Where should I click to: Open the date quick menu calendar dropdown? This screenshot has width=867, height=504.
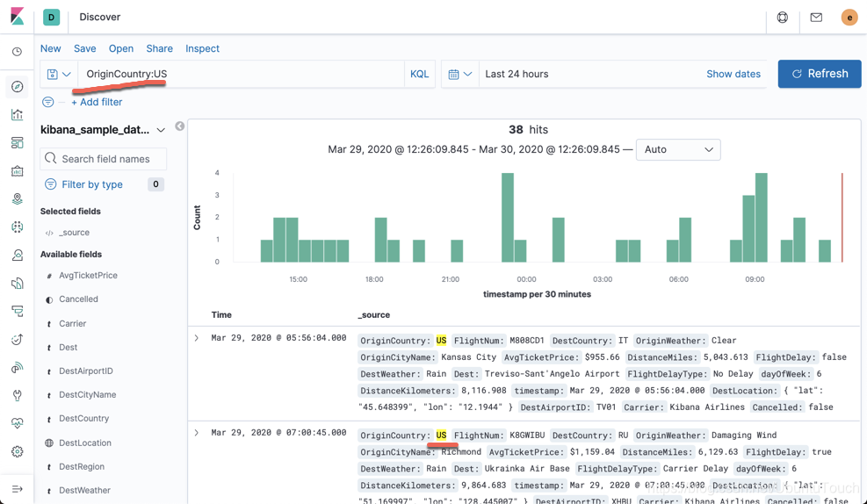coord(460,74)
